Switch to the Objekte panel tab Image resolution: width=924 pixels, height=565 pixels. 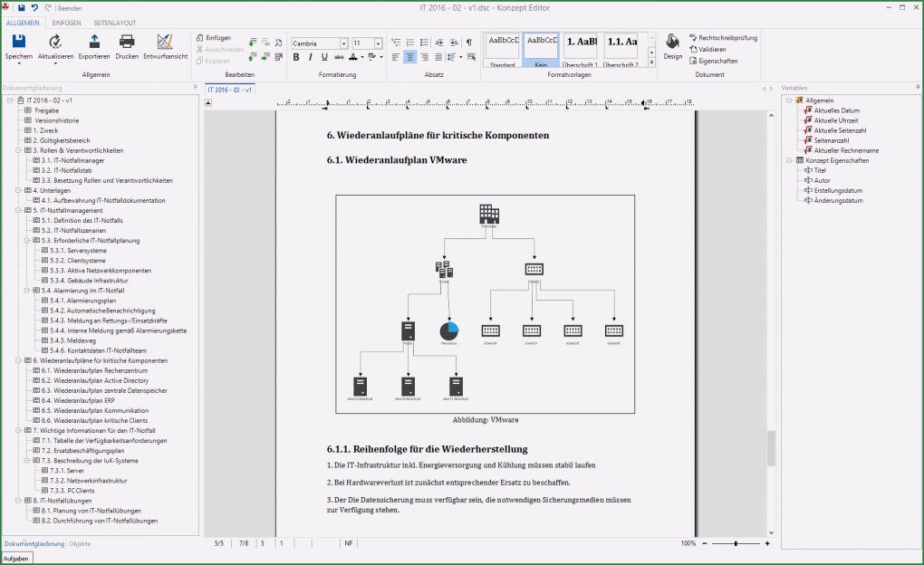tap(81, 543)
